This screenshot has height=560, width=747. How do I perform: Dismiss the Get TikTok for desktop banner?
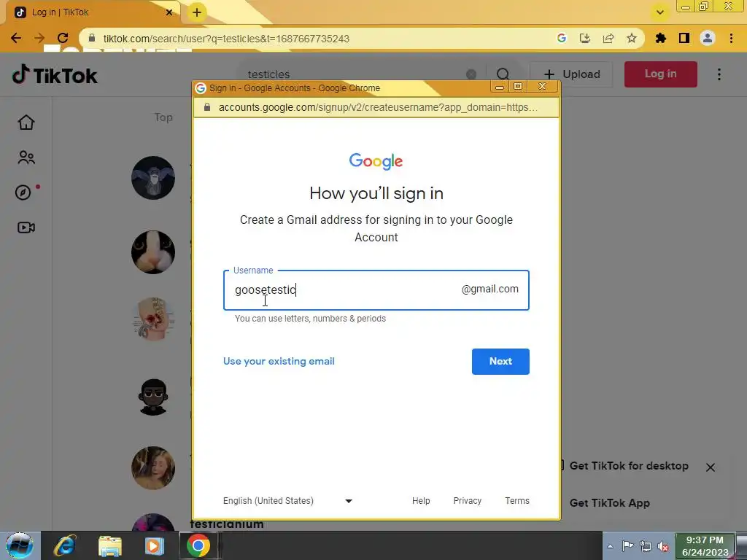pyautogui.click(x=711, y=467)
